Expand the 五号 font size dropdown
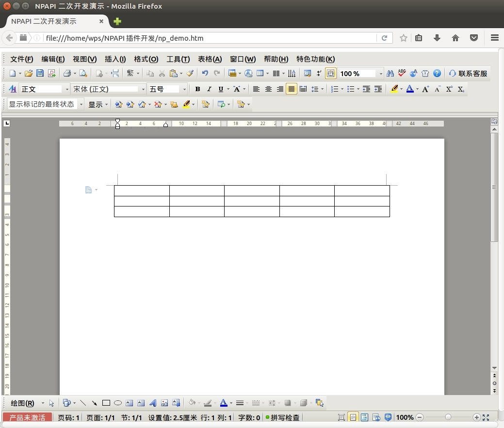The image size is (504, 428). click(x=184, y=89)
